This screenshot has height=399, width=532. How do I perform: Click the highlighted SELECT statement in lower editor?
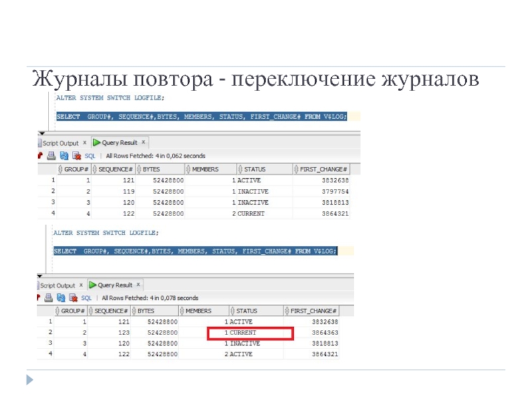195,251
